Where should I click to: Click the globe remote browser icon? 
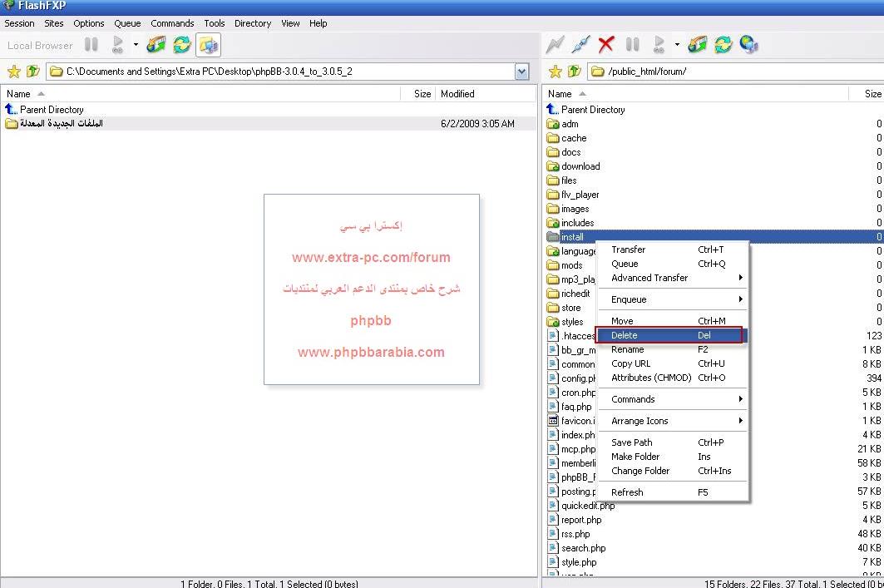coord(749,45)
